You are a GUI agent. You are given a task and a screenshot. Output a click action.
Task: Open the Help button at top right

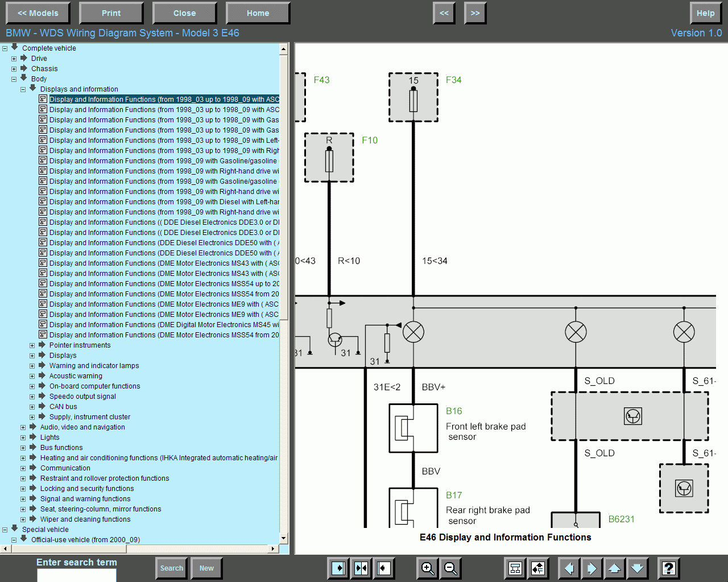706,13
